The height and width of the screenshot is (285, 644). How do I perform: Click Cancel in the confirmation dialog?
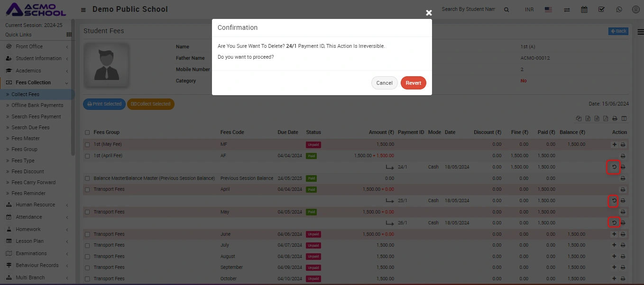point(384,83)
